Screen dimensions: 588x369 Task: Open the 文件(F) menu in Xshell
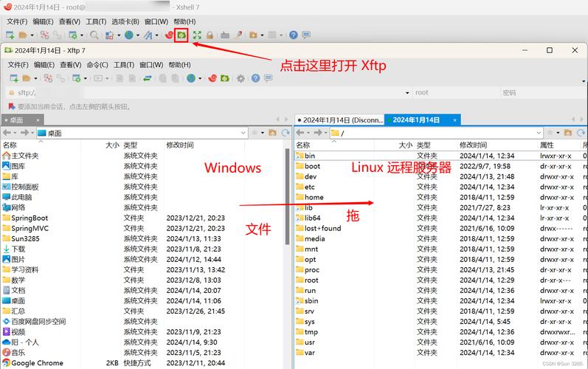tap(17, 21)
